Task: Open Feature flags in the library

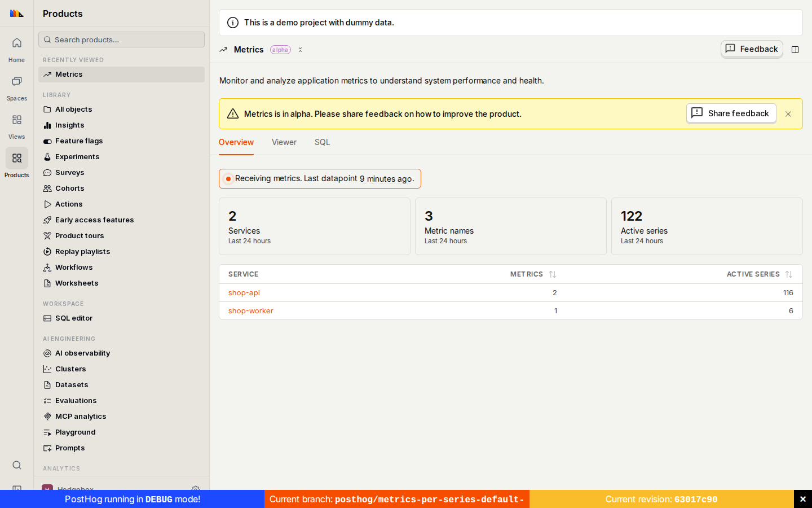Action: click(x=121, y=141)
